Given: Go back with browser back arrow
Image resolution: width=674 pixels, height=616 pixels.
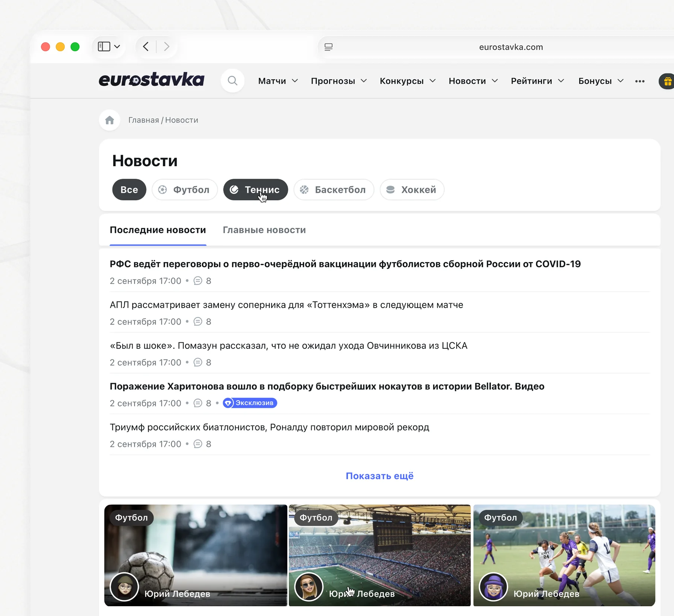Looking at the screenshot, I should click(146, 47).
